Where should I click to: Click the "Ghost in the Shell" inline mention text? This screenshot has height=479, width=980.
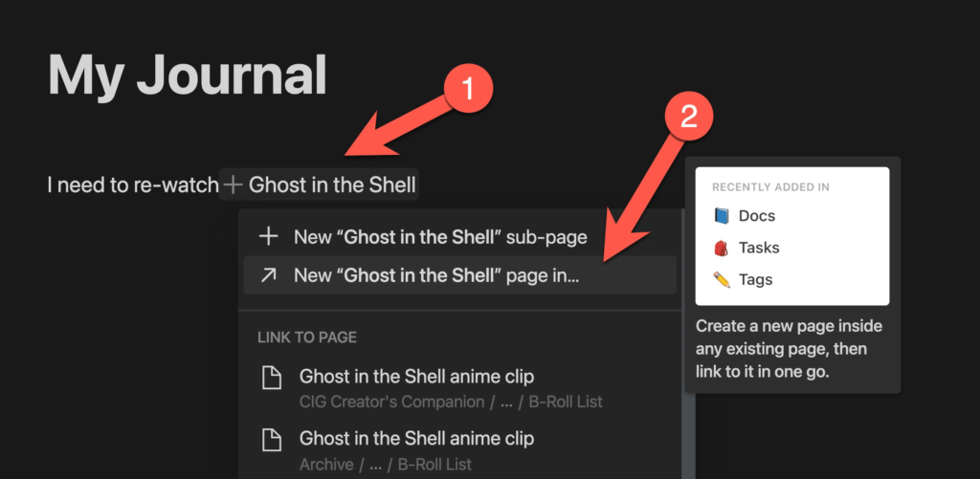pyautogui.click(x=332, y=185)
